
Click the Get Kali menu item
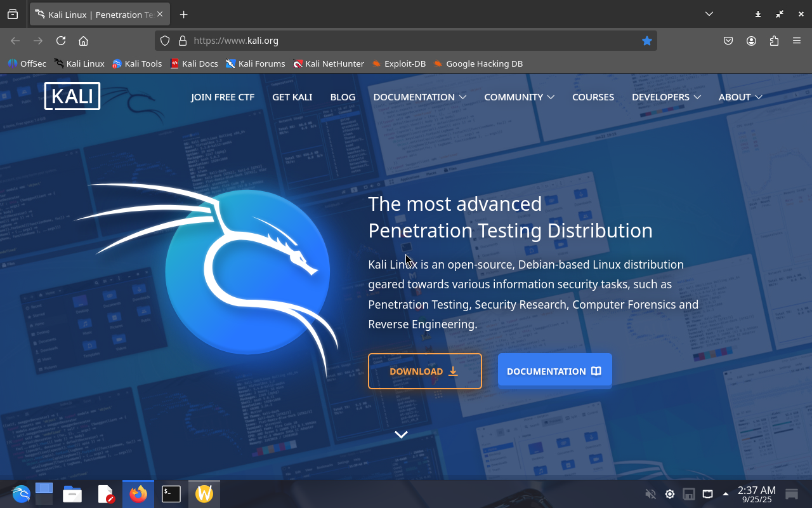[292, 97]
